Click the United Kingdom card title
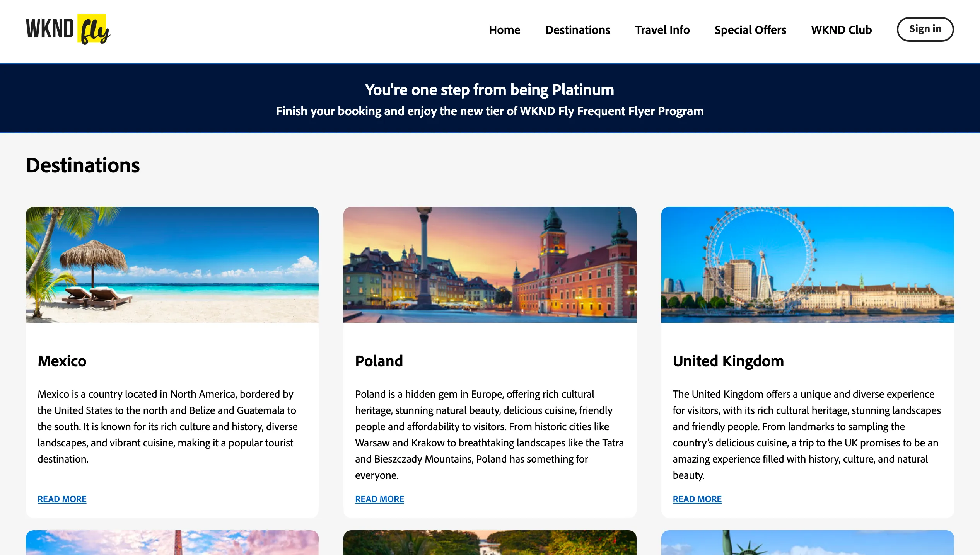 tap(728, 361)
